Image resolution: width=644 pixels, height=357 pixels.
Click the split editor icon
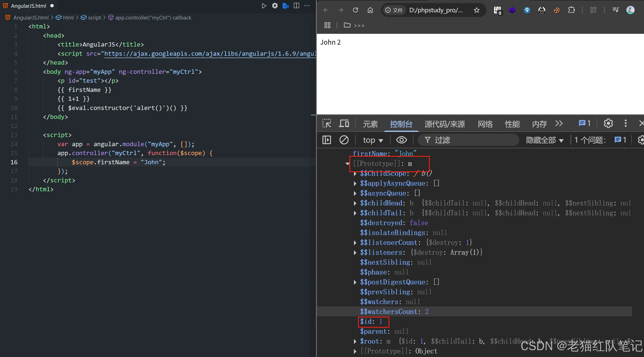click(x=296, y=6)
